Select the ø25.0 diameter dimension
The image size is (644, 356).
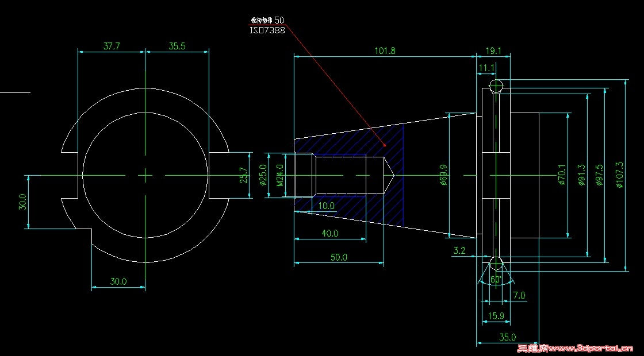tap(264, 175)
